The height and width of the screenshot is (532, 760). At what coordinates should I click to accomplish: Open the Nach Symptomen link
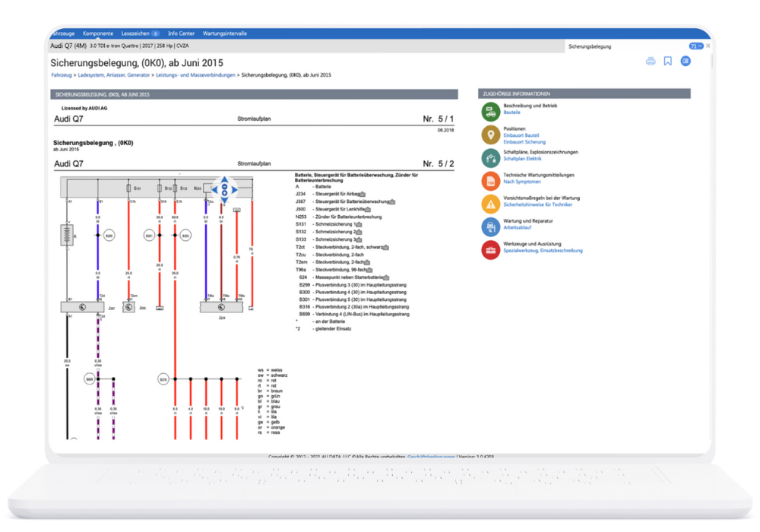(522, 182)
